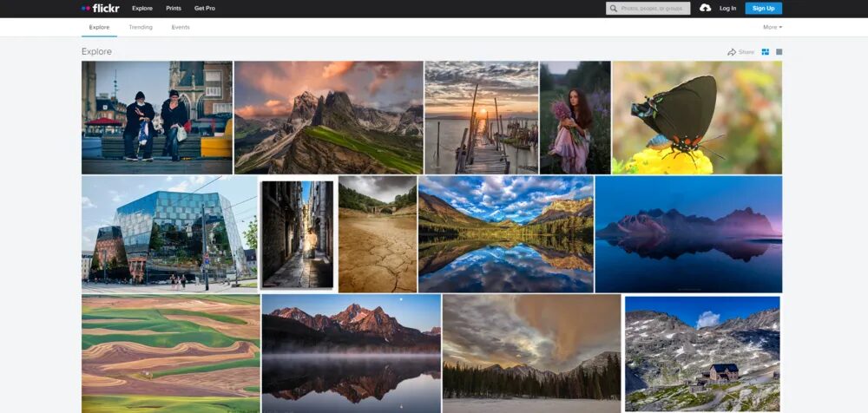
Task: Open the rolling green fields photo
Action: pyautogui.click(x=170, y=353)
